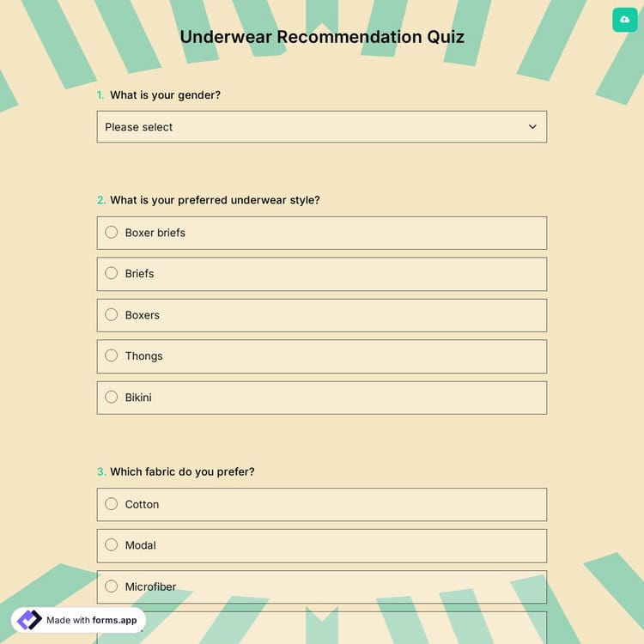Click the forms.app logo icon
Image resolution: width=644 pixels, height=644 pixels.
coord(29,620)
